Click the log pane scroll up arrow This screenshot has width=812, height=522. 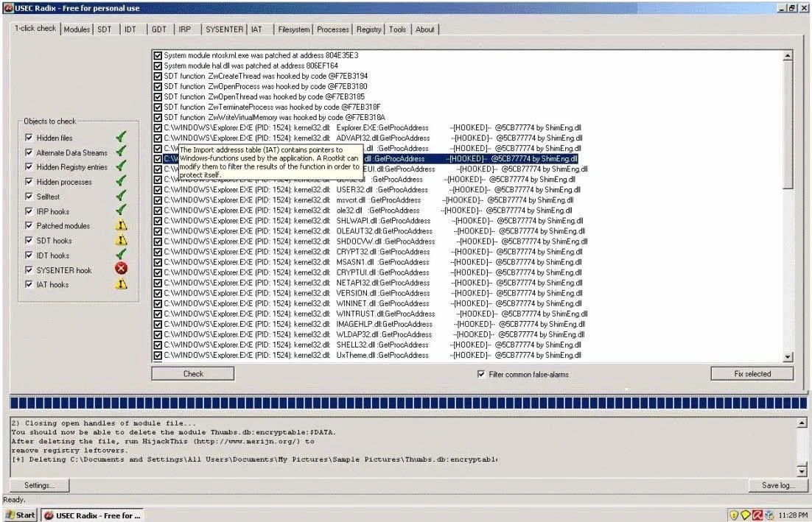coord(802,423)
